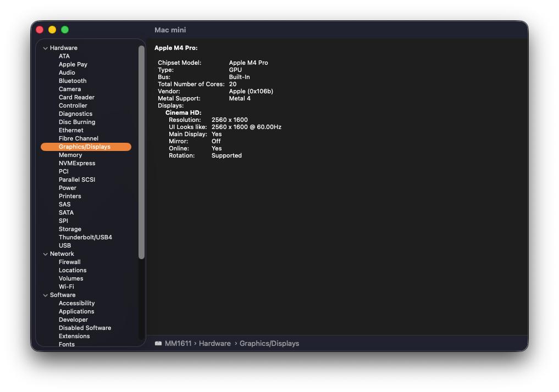559x392 pixels.
Task: Click the sidebar vertical scrollbar
Action: pos(141,154)
